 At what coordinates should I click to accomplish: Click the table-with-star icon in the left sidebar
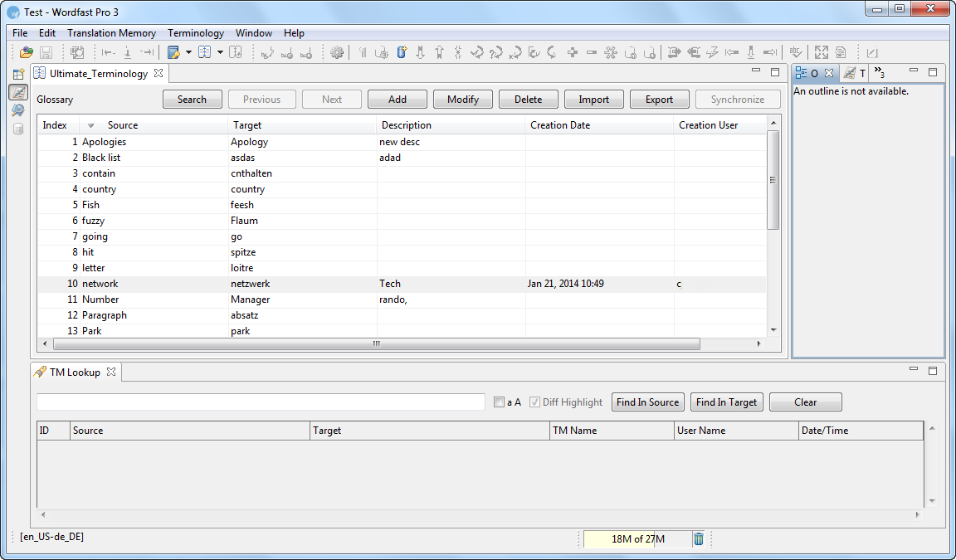click(18, 75)
